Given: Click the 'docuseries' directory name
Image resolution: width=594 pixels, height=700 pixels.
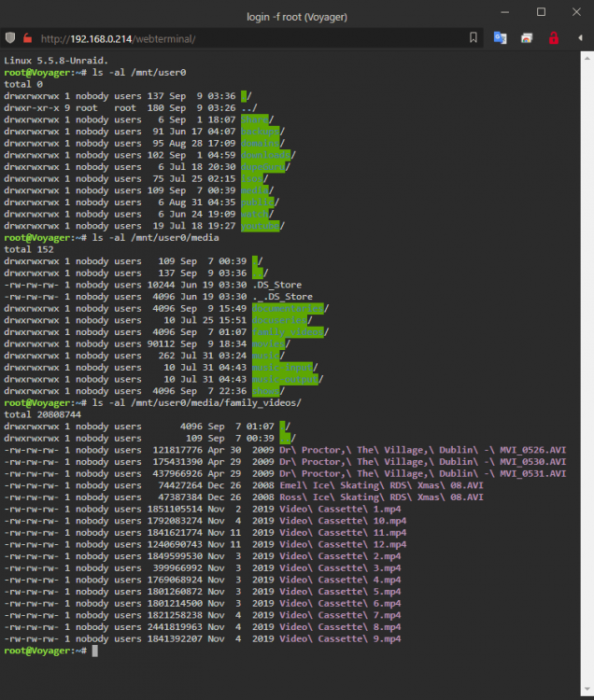Looking at the screenshot, I should (x=279, y=320).
